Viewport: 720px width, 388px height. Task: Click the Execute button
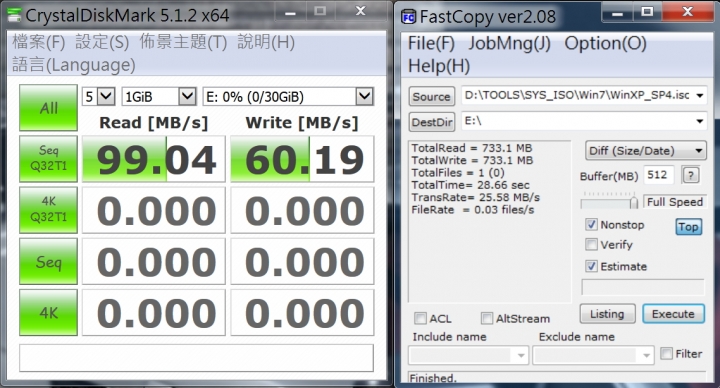(673, 314)
